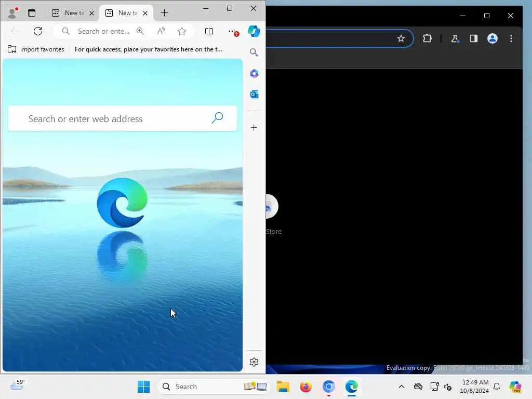
Task: Open the Edge profile icon
Action: [x=13, y=13]
